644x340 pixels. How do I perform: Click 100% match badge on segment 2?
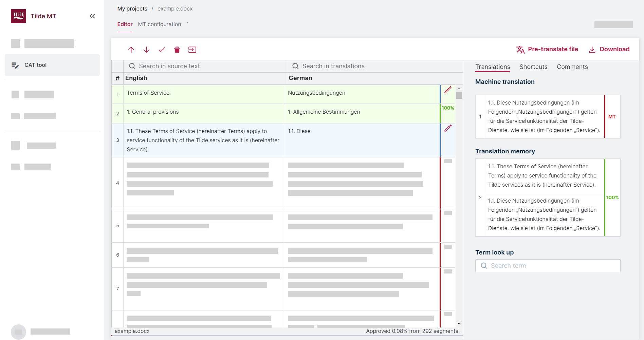pyautogui.click(x=448, y=108)
